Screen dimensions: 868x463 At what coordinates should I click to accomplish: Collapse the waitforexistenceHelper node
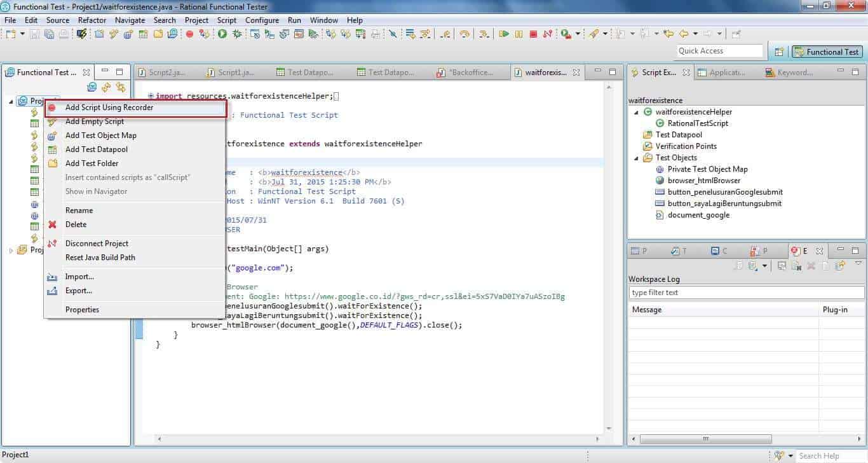click(x=637, y=112)
